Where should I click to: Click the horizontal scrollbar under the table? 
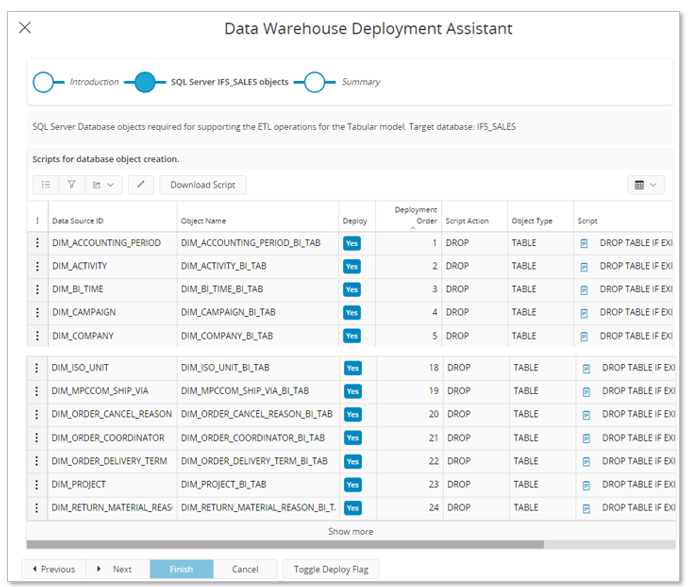click(x=285, y=545)
